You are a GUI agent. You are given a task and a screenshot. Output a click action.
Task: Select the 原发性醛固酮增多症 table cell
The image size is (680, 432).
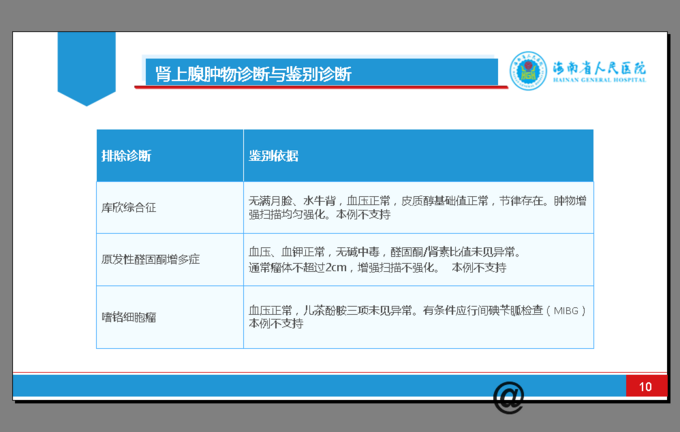tap(151, 259)
